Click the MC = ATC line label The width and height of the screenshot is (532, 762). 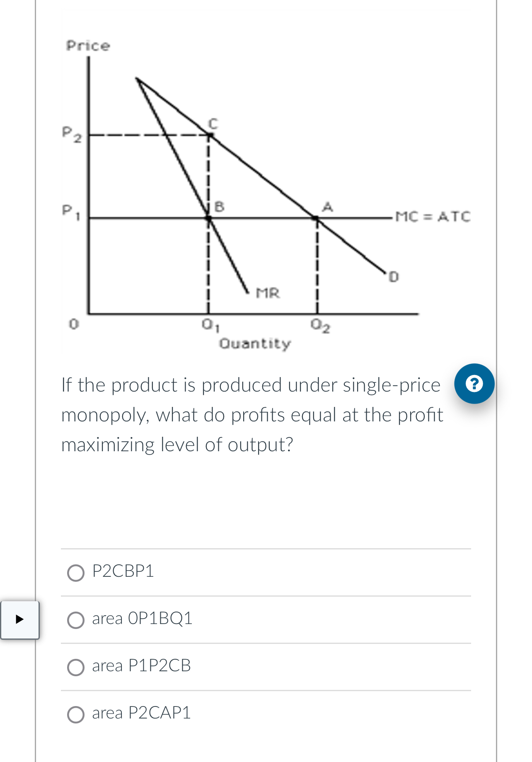pyautogui.click(x=433, y=216)
